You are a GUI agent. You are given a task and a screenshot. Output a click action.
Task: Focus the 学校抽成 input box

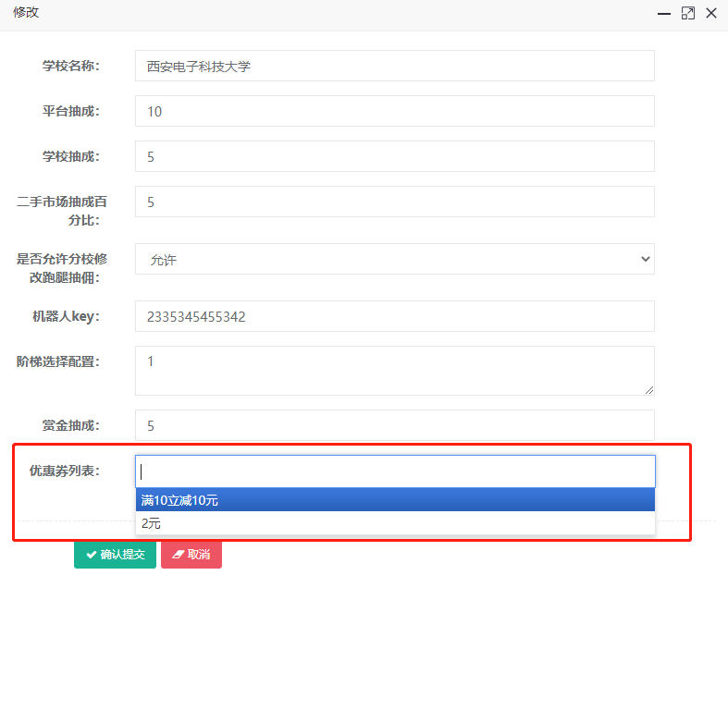395,156
